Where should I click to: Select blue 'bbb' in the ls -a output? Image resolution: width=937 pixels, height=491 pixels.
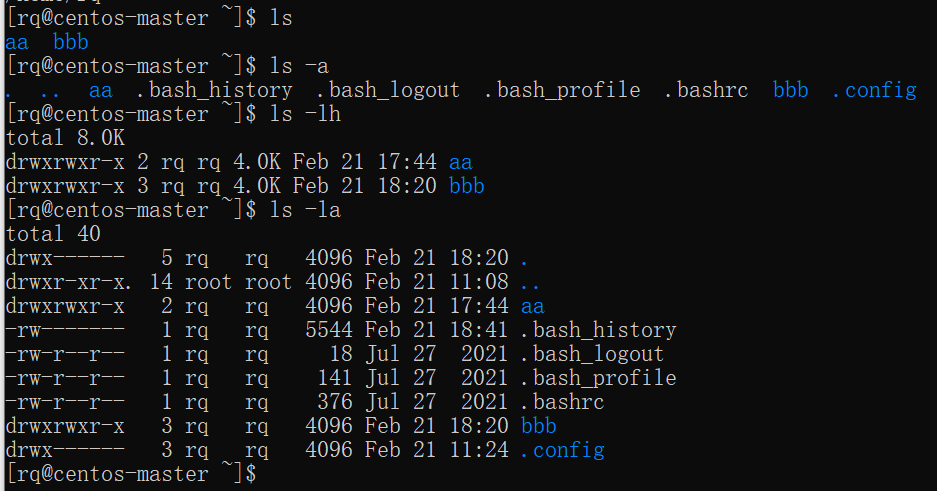click(x=791, y=90)
